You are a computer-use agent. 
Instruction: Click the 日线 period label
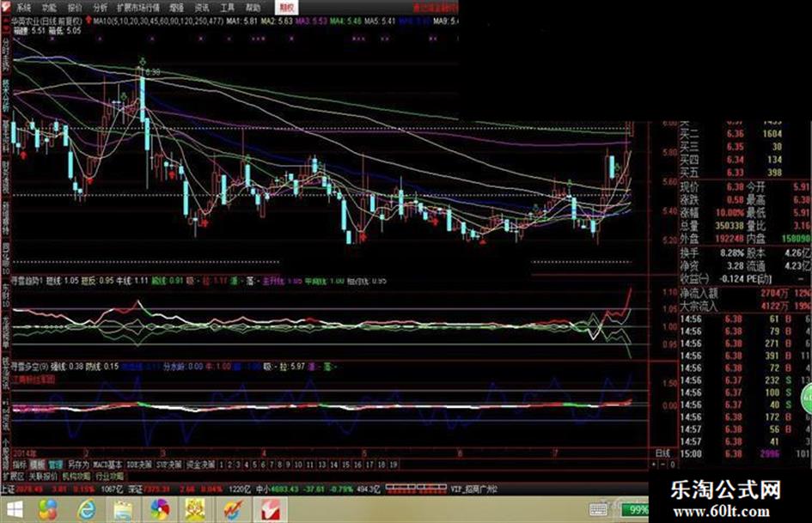[662, 453]
